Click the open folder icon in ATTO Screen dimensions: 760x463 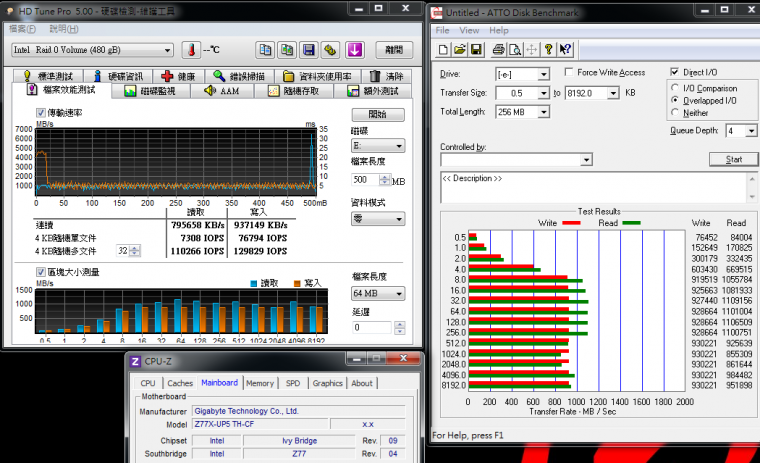point(459,49)
